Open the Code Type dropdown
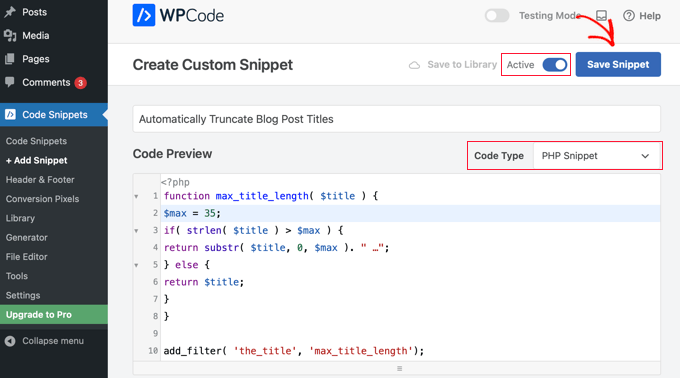 pos(596,156)
